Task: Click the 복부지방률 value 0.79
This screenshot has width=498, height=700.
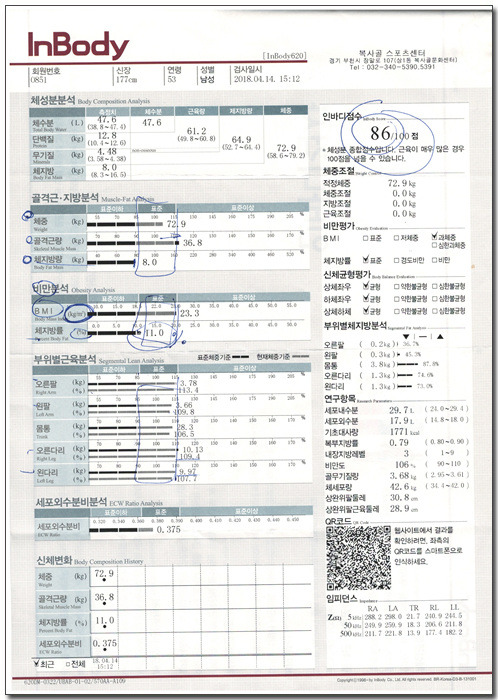Action: tap(398, 442)
